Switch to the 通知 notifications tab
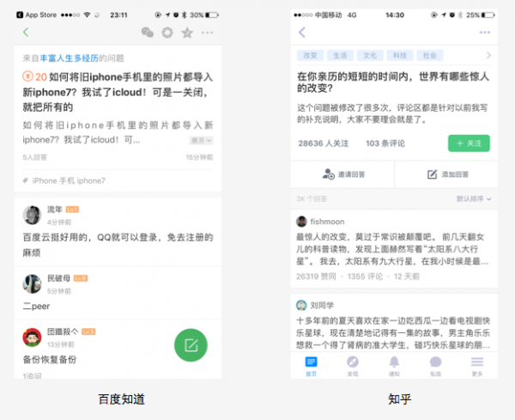 point(394,367)
